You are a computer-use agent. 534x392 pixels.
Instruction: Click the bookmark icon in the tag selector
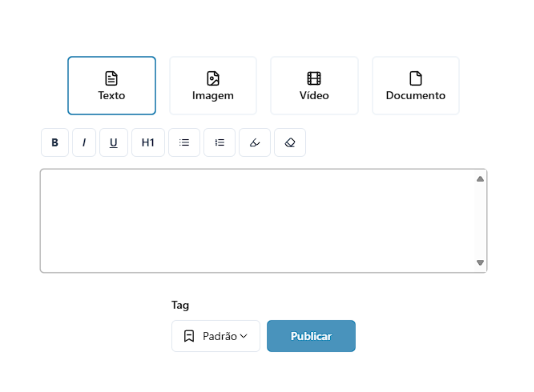point(189,336)
